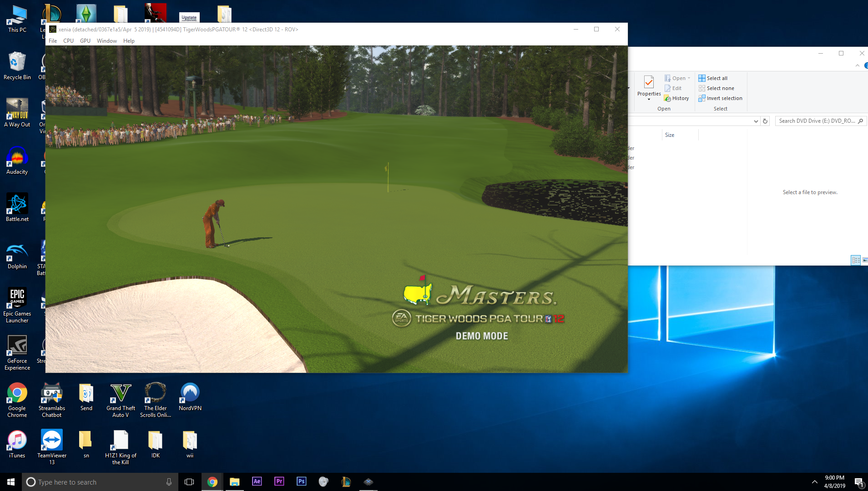Screen dimensions: 868x491
Task: Click Invert selection in Explorer
Action: click(x=720, y=98)
